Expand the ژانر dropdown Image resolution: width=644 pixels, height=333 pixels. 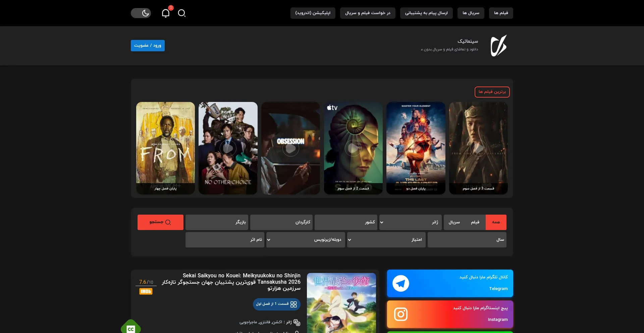coord(411,222)
